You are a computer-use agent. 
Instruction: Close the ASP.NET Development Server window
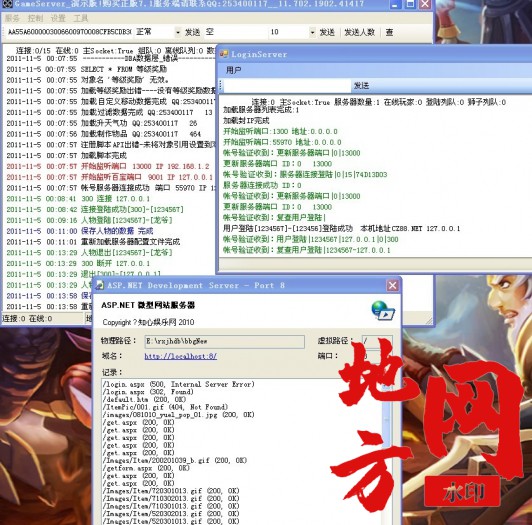tap(393, 285)
